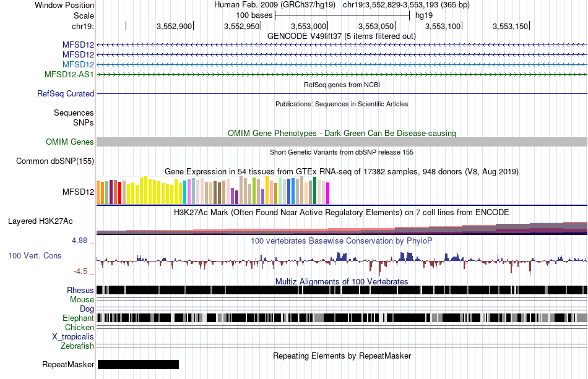Select the Zebrafish alignment row label
588x379 pixels.
(77, 346)
